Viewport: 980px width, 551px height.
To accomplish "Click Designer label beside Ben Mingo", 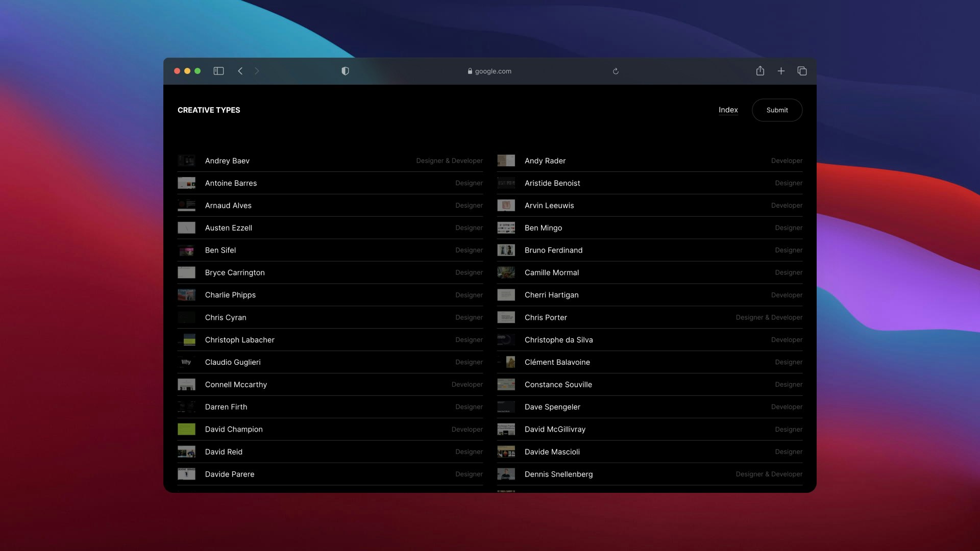I will pos(789,228).
